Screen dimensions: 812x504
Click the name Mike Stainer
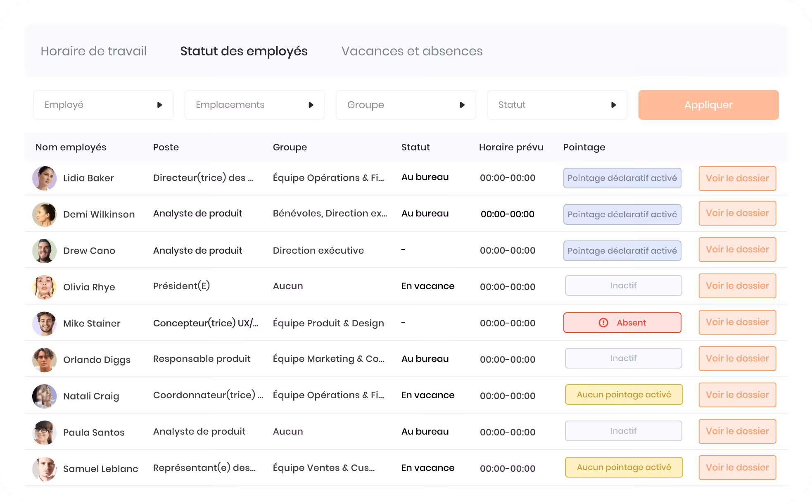[x=92, y=323]
